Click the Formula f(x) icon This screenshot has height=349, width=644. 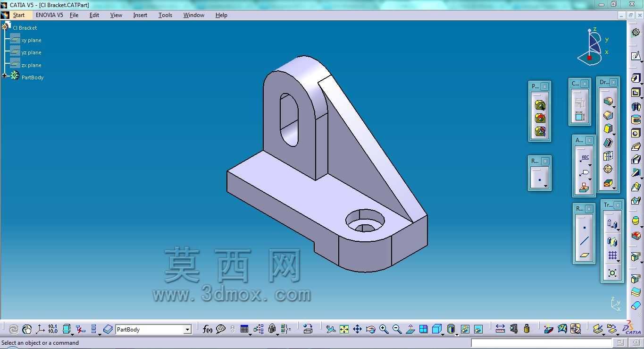pos(207,329)
